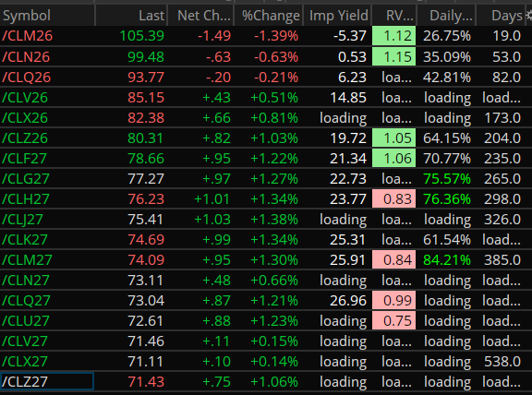This screenshot has height=395, width=532.
Task: Select the /CLV26 symbol
Action: point(25,98)
